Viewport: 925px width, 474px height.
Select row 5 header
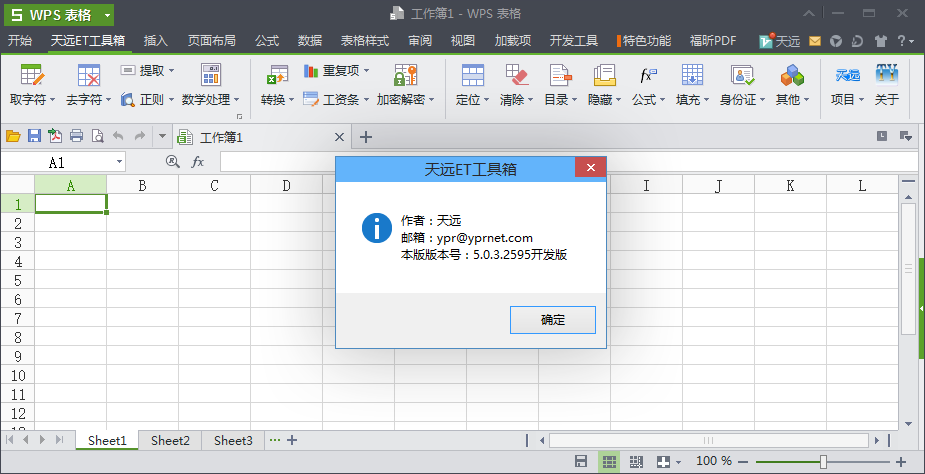(x=17, y=280)
